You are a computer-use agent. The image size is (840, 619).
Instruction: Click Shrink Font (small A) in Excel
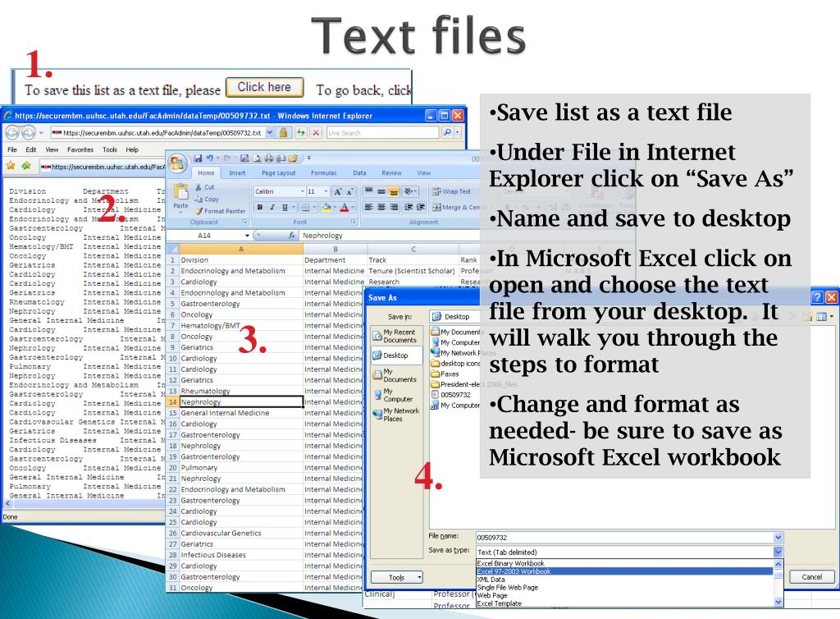349,191
